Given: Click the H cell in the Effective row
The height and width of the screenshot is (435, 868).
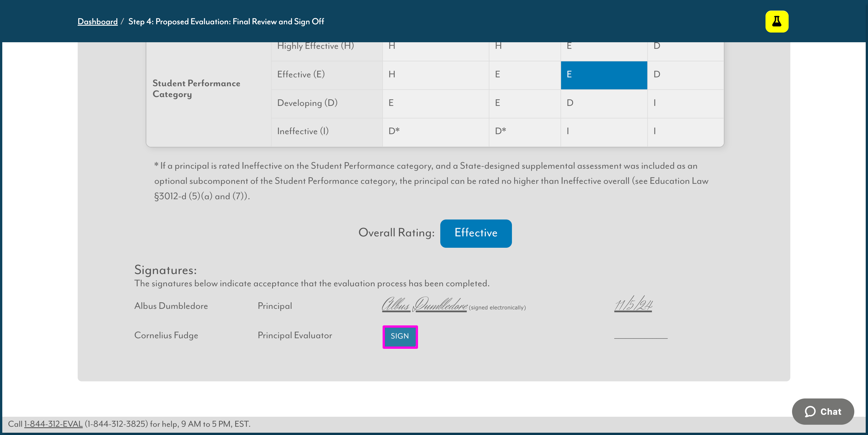Looking at the screenshot, I should 435,75.
